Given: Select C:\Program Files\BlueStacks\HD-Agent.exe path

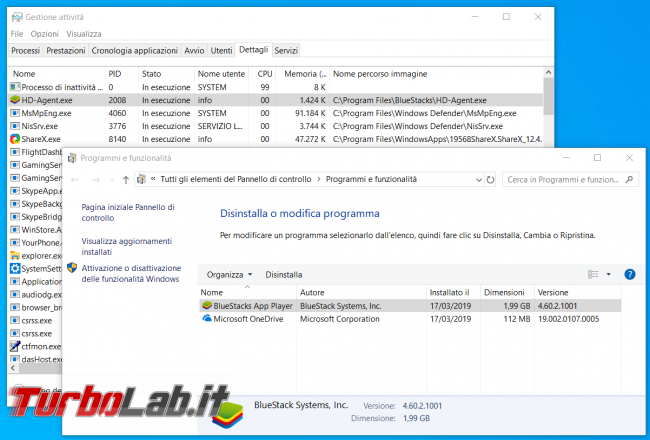Looking at the screenshot, I should pyautogui.click(x=410, y=100).
